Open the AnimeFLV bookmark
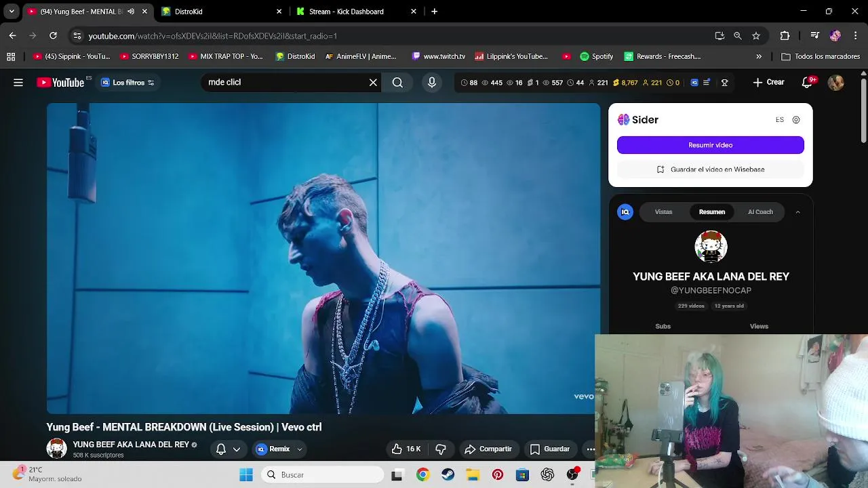Screen dimensions: 868x488 click(361, 56)
